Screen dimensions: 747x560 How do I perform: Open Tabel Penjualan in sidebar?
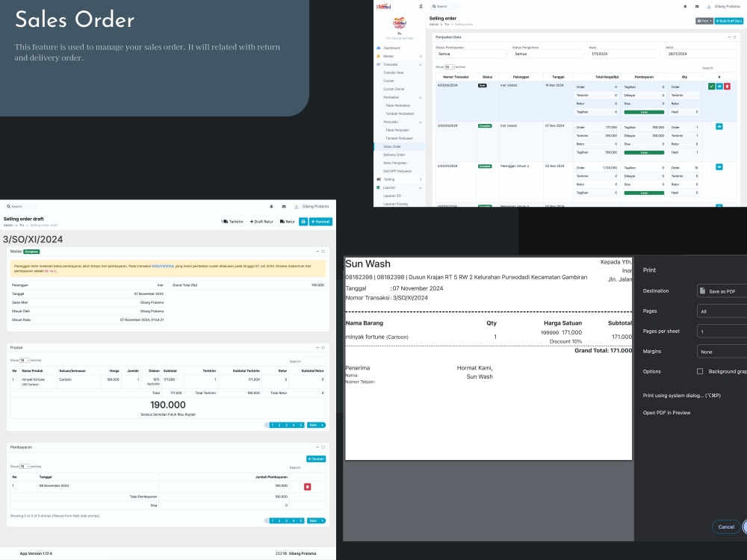[399, 130]
